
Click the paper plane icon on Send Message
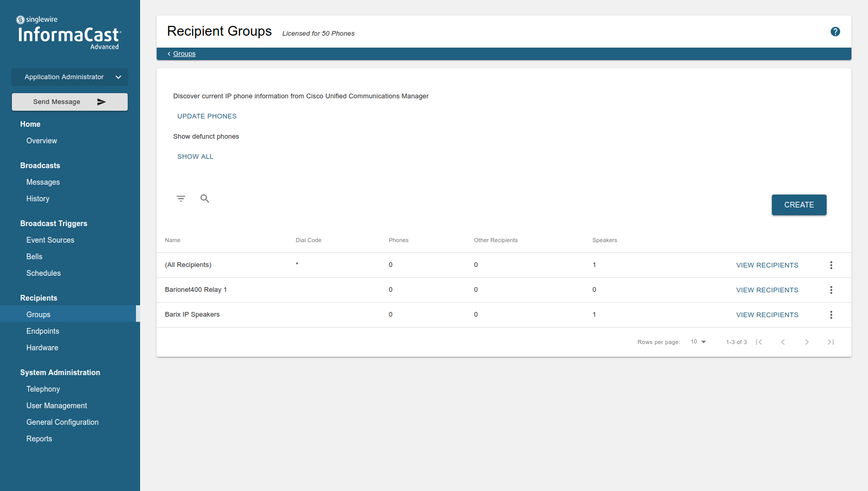[x=102, y=101]
